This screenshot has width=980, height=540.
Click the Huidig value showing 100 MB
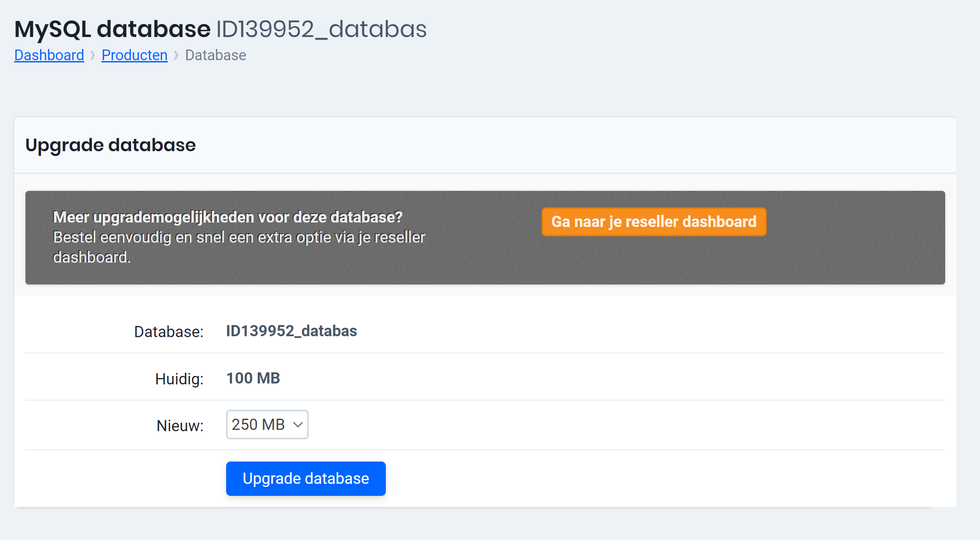tap(253, 378)
